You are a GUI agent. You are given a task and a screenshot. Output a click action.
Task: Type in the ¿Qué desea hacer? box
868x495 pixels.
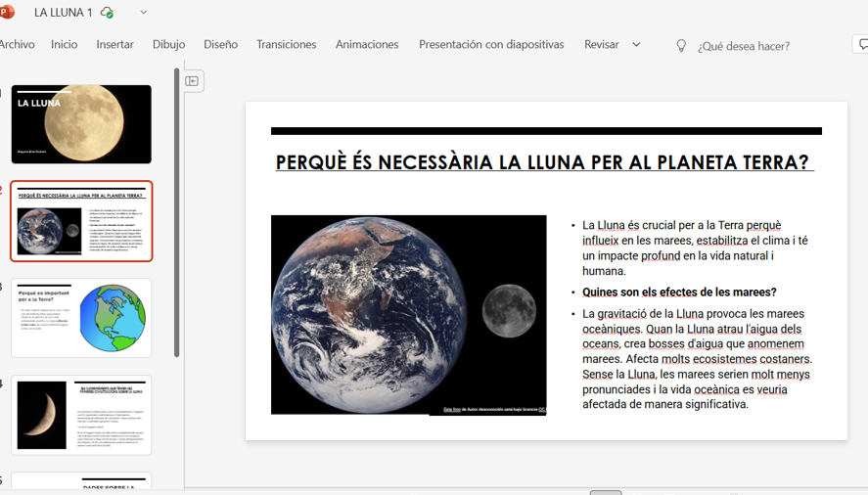click(x=744, y=46)
